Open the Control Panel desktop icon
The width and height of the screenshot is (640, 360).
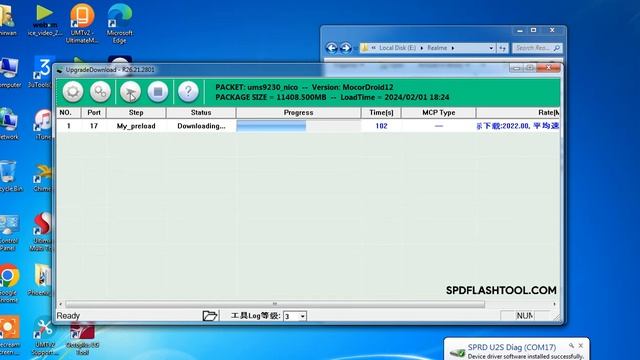9,232
